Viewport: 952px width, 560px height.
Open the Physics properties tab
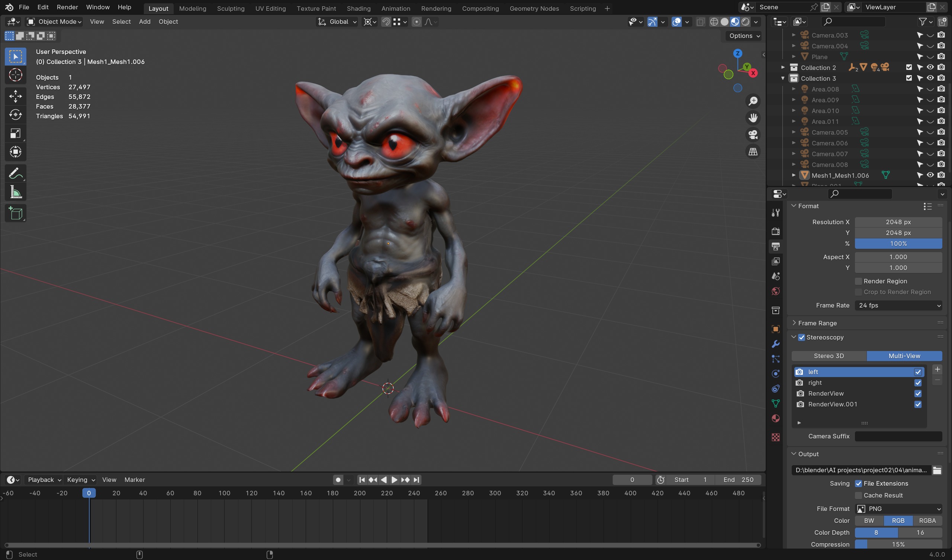click(775, 374)
